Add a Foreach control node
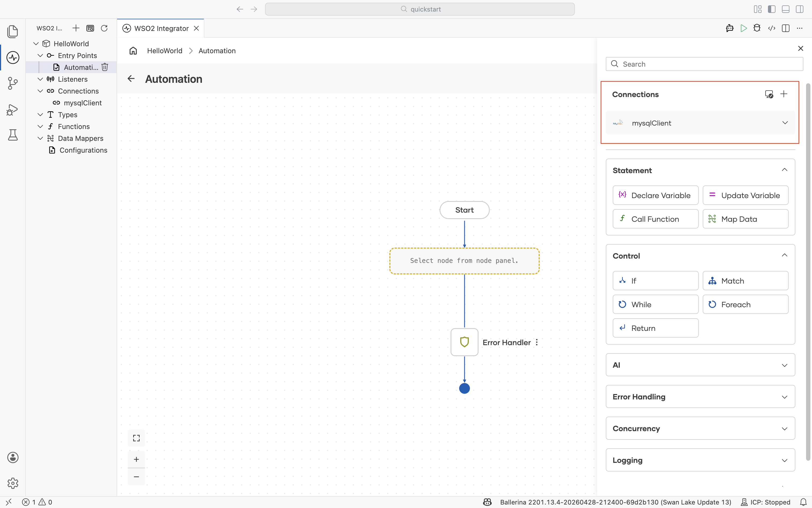The width and height of the screenshot is (812, 508). pos(746,304)
